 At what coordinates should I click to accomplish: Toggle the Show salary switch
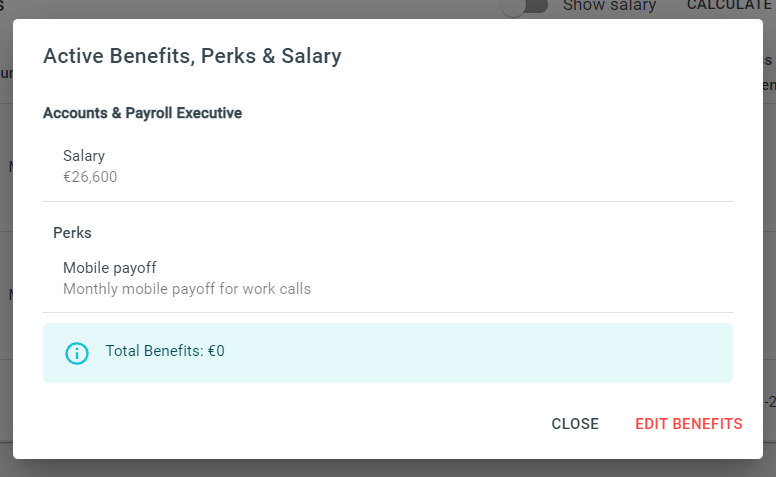[524, 7]
